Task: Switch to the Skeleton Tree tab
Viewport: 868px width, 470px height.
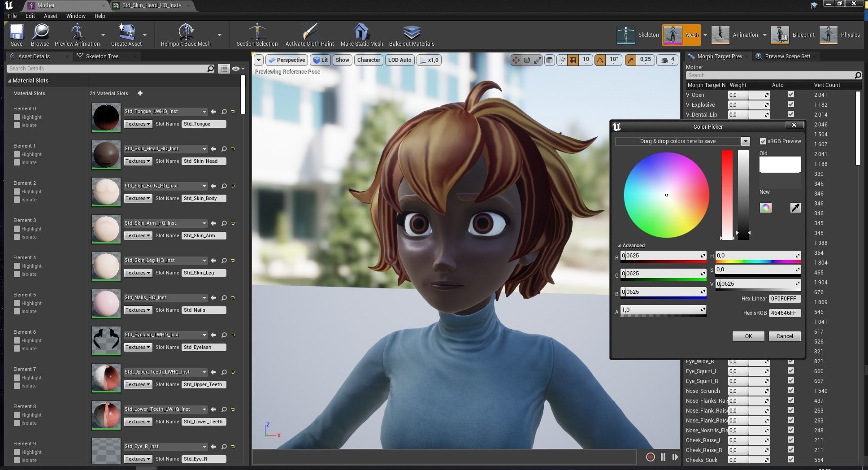Action: coord(102,57)
